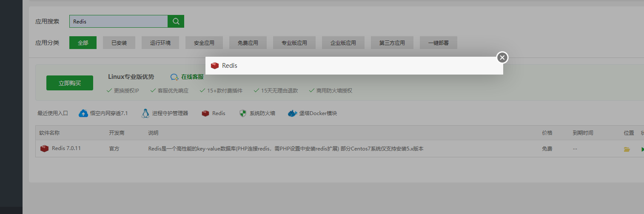The image size is (644, 214).
Task: Select the 第三方应用 category
Action: pos(392,43)
